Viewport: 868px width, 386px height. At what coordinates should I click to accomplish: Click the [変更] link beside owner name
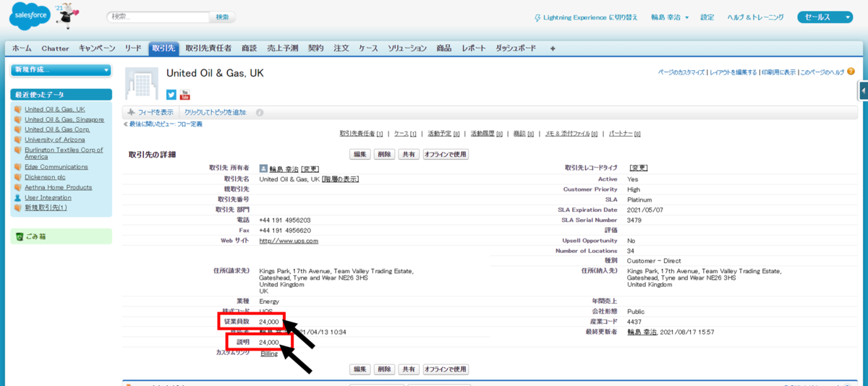pyautogui.click(x=310, y=168)
